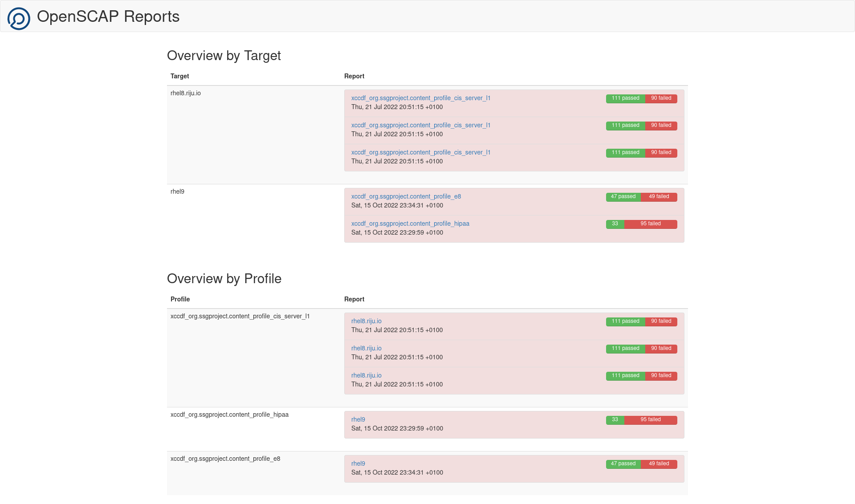Open third rhel8.riju.io link under Profile overview
This screenshot has height=504, width=855.
366,375
